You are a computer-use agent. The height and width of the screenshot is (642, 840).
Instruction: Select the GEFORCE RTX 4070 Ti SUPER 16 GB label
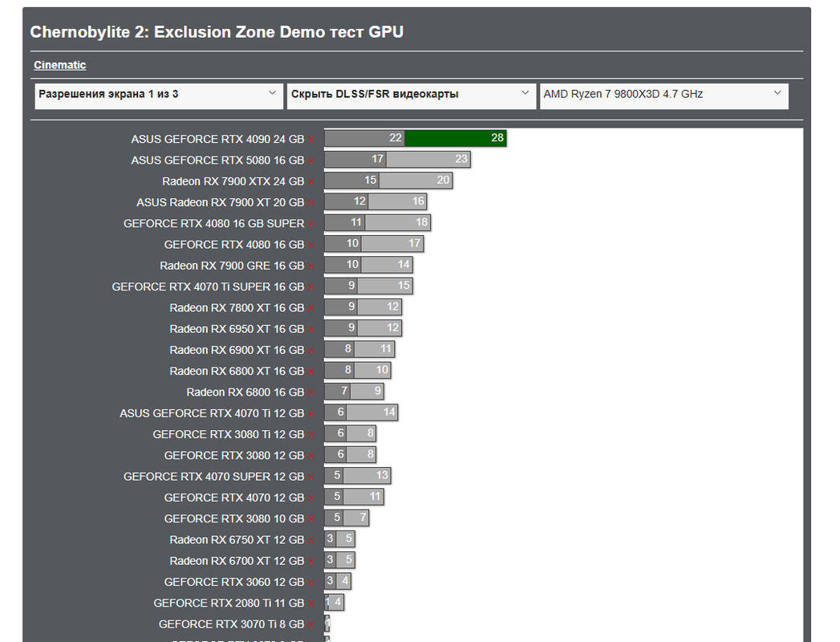tap(208, 286)
